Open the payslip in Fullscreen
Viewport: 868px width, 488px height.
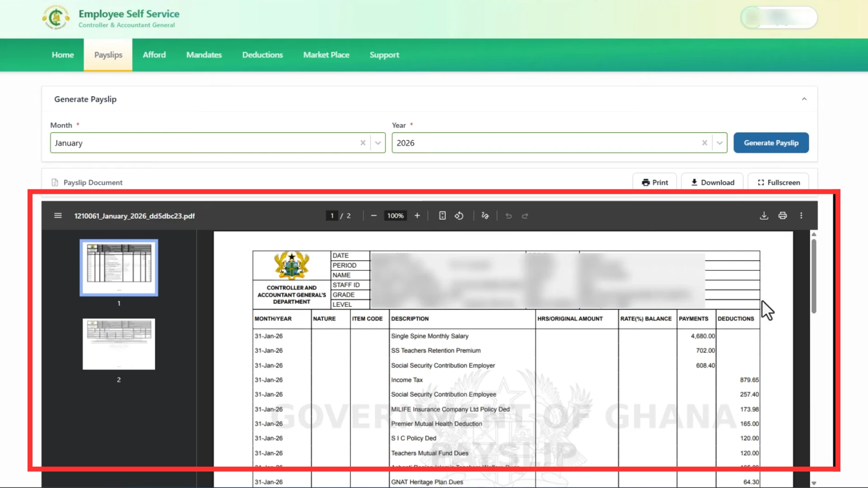point(778,182)
